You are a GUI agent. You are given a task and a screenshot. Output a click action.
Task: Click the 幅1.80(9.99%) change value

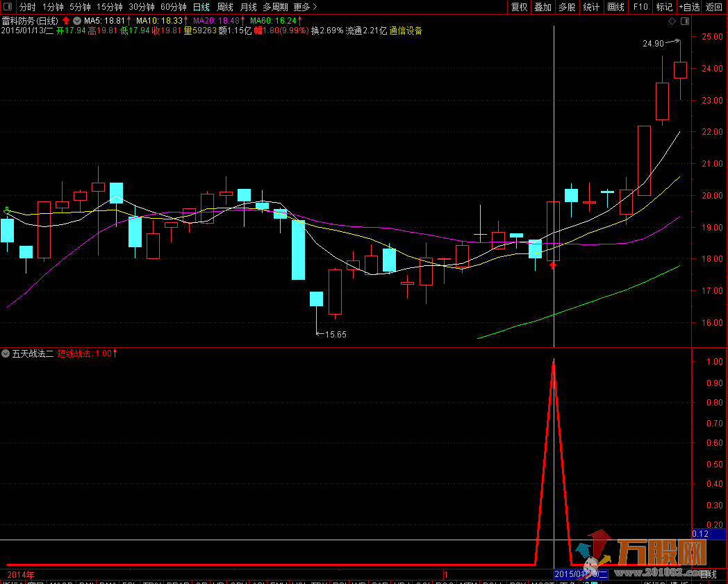(281, 31)
